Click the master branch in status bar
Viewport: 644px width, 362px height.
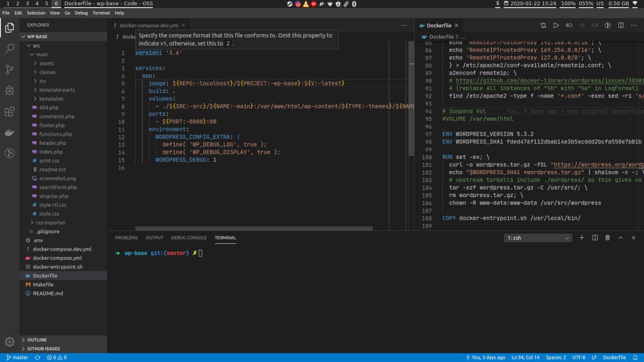[x=17, y=357]
